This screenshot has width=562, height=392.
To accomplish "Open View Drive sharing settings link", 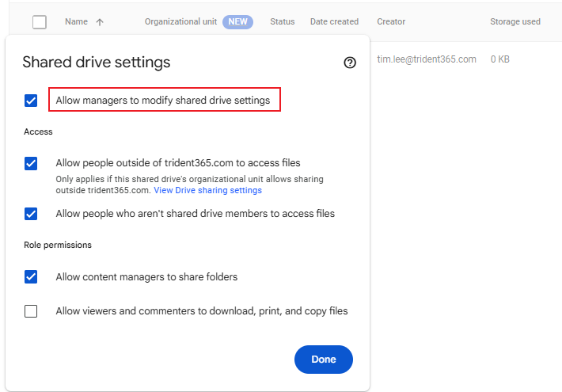I will pyautogui.click(x=207, y=191).
